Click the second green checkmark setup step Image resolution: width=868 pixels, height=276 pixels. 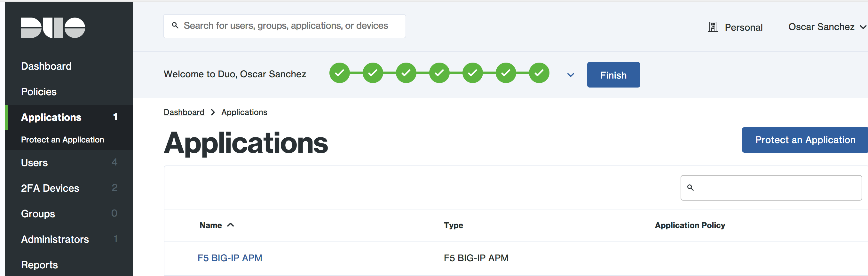coord(373,73)
